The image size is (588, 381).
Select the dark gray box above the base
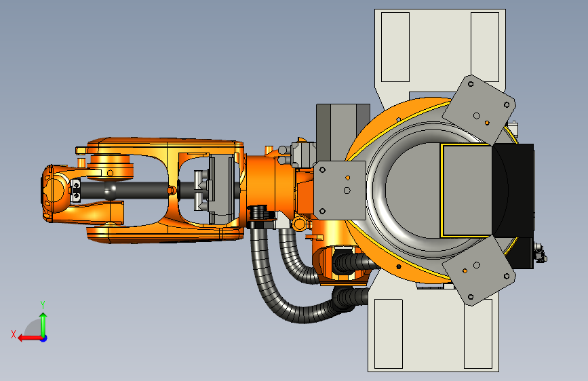[x=342, y=132]
